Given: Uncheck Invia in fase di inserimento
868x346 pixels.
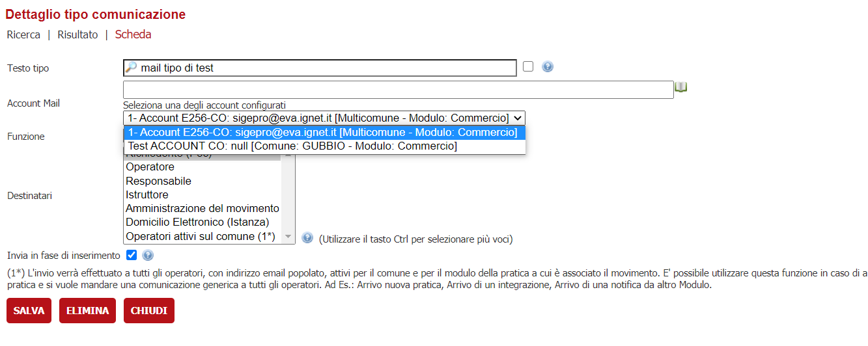Looking at the screenshot, I should (132, 255).
